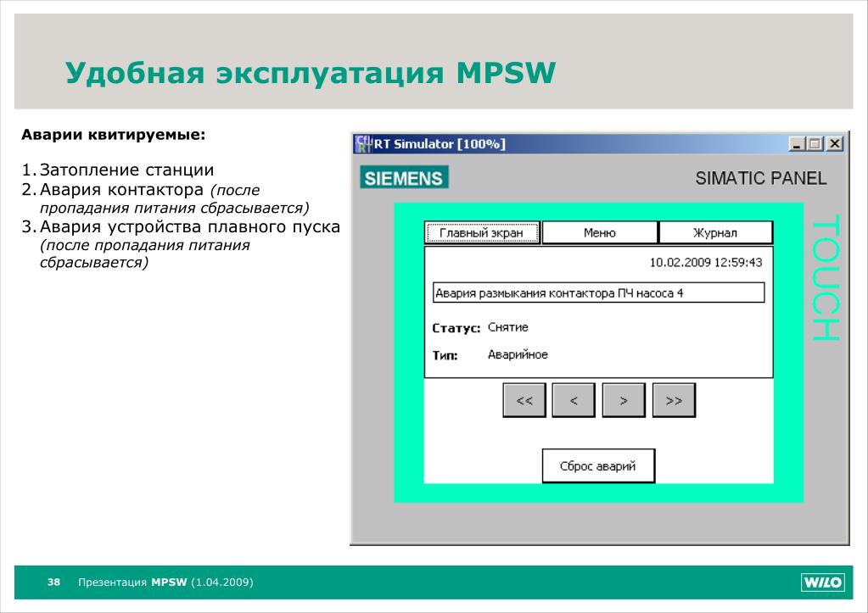
Task: Click the type value Аварийное
Action: click(518, 354)
